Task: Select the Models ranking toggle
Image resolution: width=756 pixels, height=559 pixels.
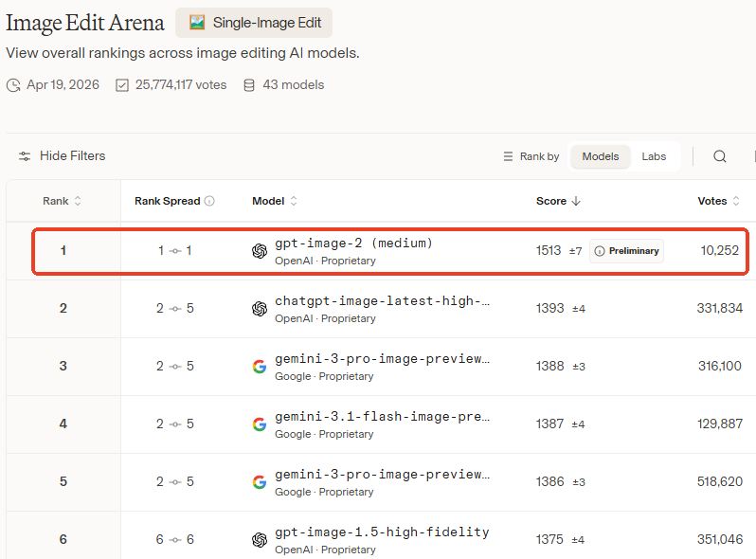Action: coord(601,156)
